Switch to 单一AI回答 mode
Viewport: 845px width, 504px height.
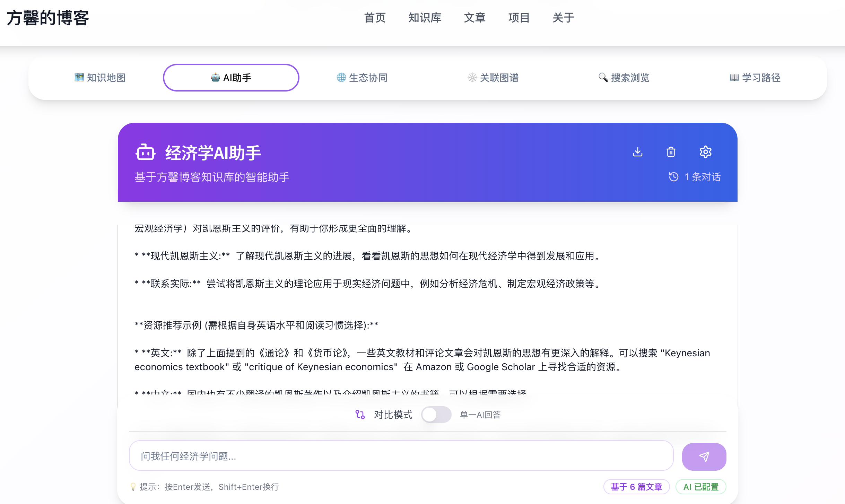tap(436, 415)
